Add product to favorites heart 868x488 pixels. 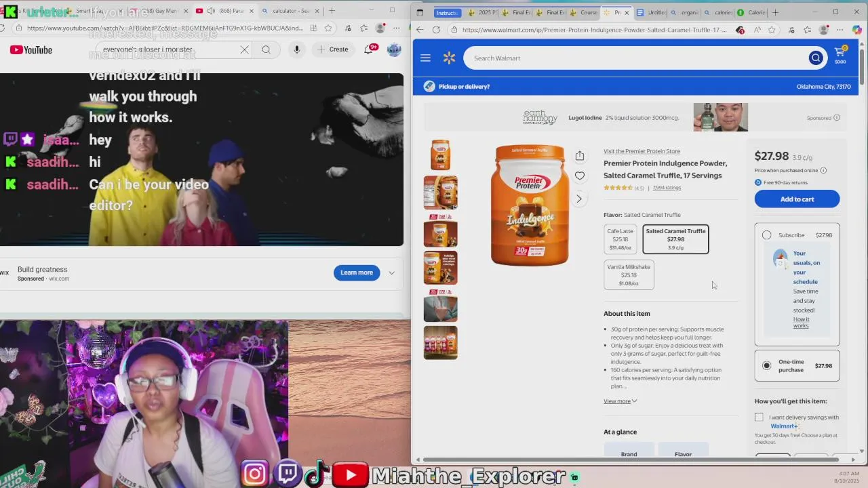(580, 176)
